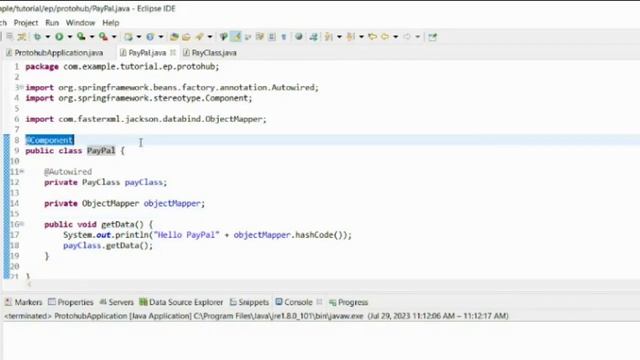
Task: Click the Open Task folder icon
Action: (x=186, y=37)
